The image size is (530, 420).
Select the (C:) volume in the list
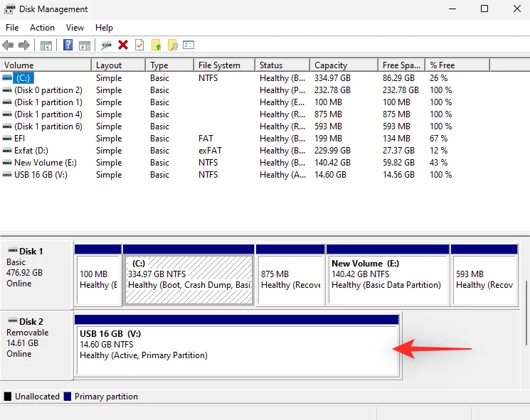tap(23, 78)
